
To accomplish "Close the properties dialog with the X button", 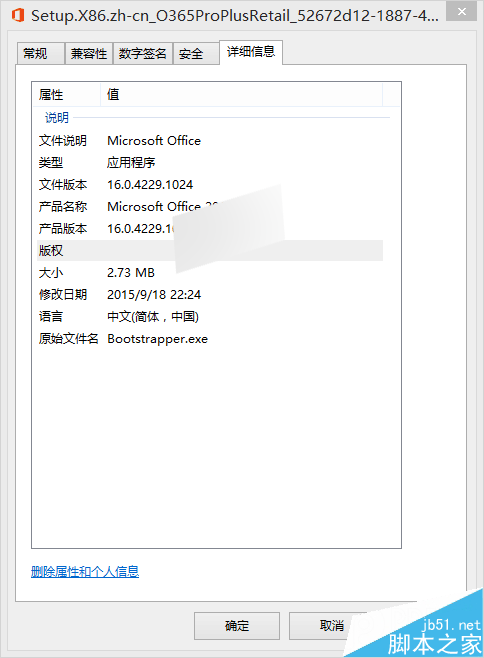I will point(461,12).
